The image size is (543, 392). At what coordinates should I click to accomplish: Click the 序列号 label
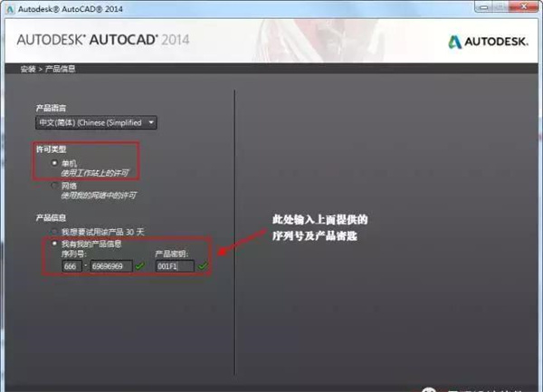coord(74,254)
